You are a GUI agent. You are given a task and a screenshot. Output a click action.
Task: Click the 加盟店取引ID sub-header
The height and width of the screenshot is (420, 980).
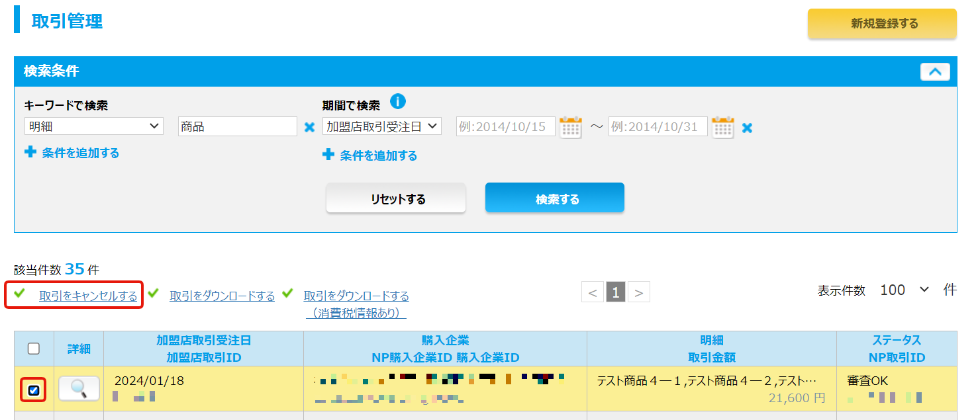[203, 358]
